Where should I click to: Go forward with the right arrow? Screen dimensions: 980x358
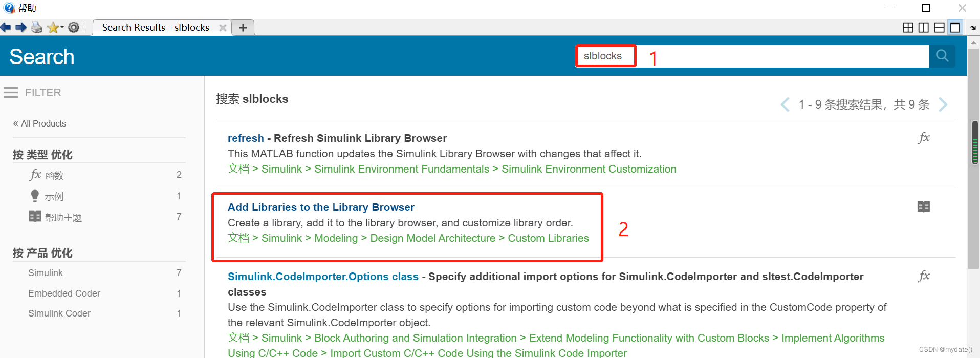(x=21, y=27)
